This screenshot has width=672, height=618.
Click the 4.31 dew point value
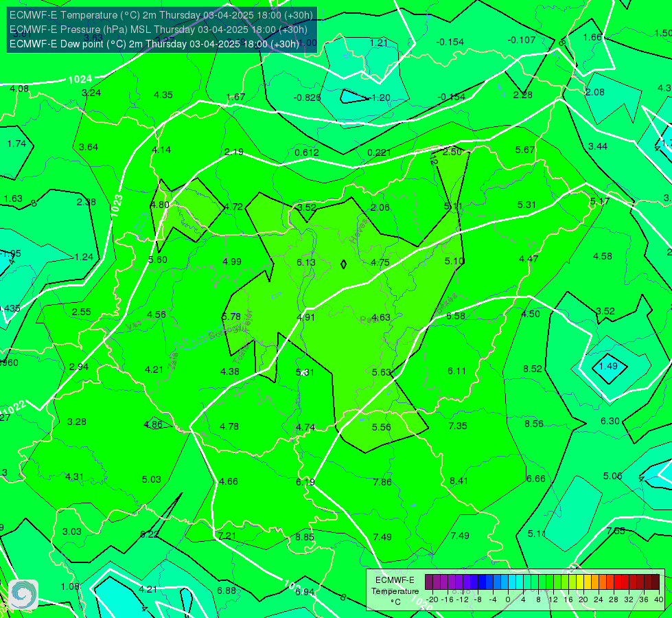pyautogui.click(x=75, y=477)
